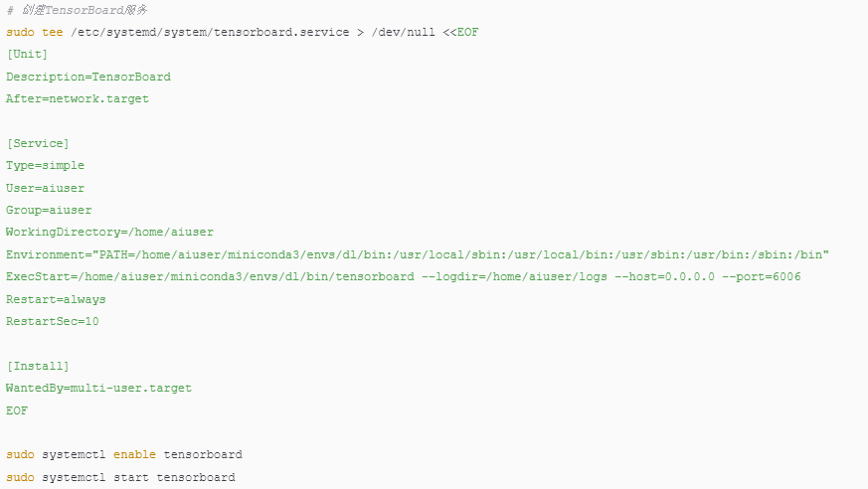Click the /dev/null redirect target
Viewport: 868px width, 489px height.
click(403, 32)
